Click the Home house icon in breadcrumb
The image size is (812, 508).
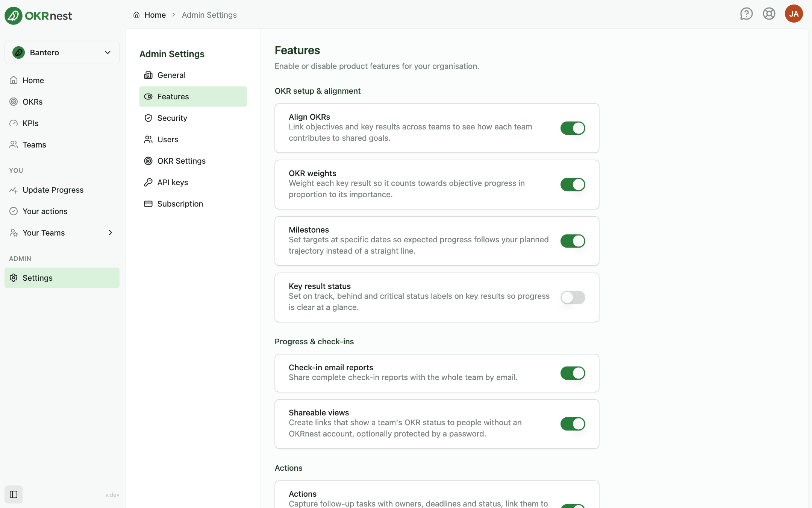pyautogui.click(x=136, y=15)
